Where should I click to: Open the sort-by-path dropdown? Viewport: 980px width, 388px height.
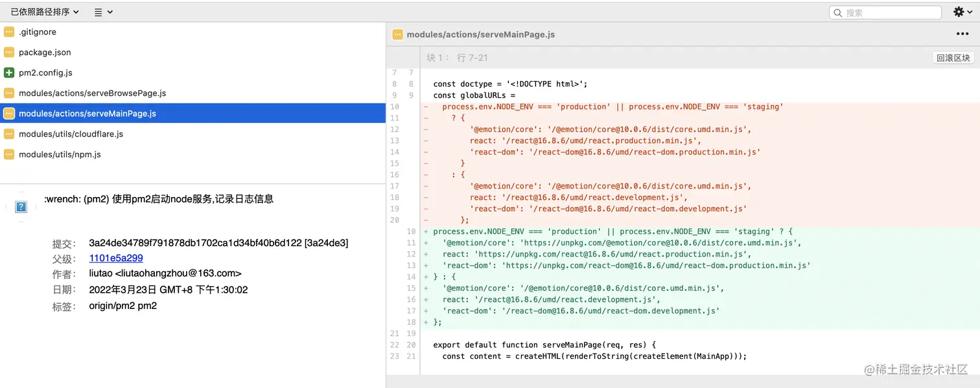(45, 12)
